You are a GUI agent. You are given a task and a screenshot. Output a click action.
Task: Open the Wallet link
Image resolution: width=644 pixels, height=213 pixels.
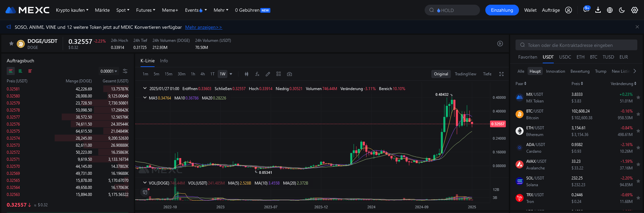click(x=530, y=10)
